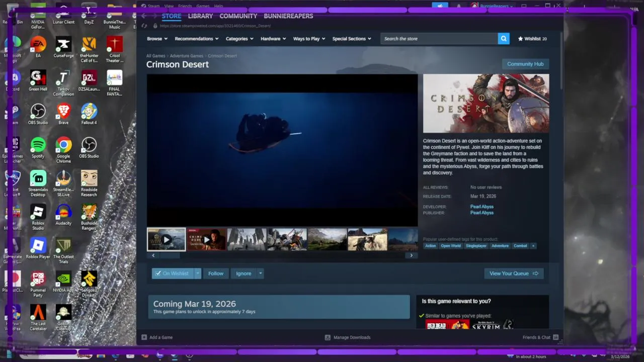Open Roblox Studio desktop icon
Viewport: 644px width, 362px height.
click(38, 217)
